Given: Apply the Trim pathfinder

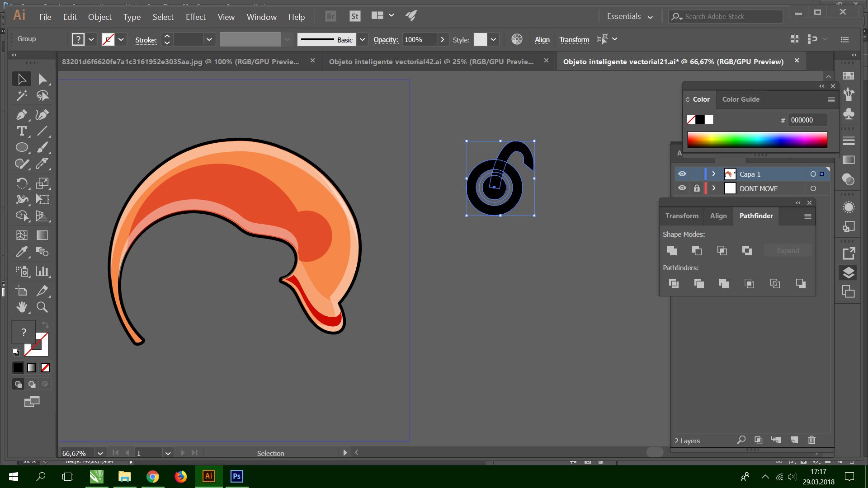Looking at the screenshot, I should (699, 283).
